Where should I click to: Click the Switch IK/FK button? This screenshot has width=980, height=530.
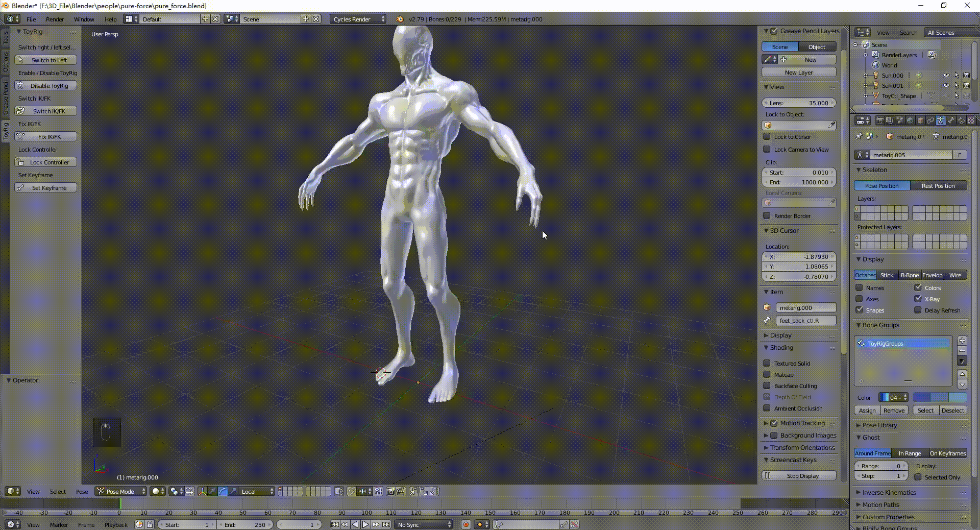(45, 111)
